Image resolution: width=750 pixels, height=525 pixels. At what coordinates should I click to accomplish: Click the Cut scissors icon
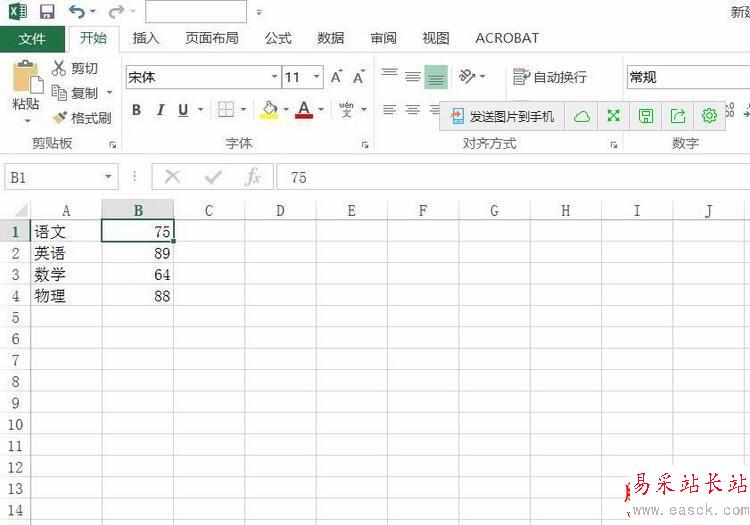59,68
